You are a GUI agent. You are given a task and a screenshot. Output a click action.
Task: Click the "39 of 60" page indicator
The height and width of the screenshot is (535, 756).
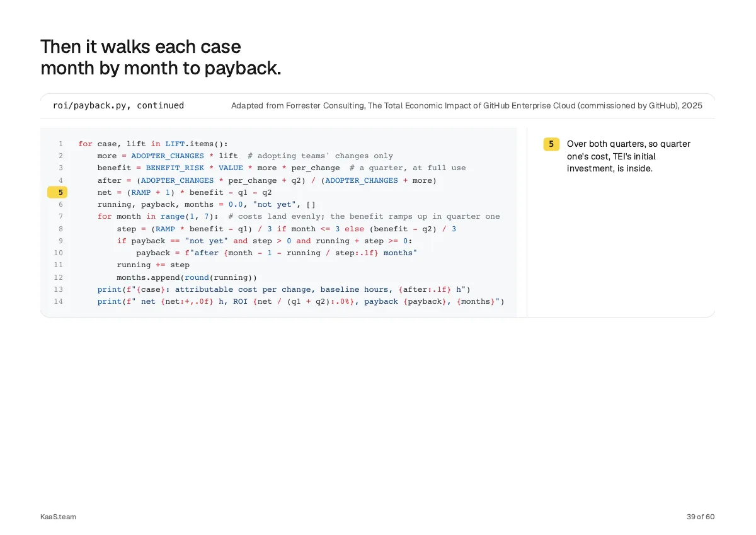coord(701,517)
